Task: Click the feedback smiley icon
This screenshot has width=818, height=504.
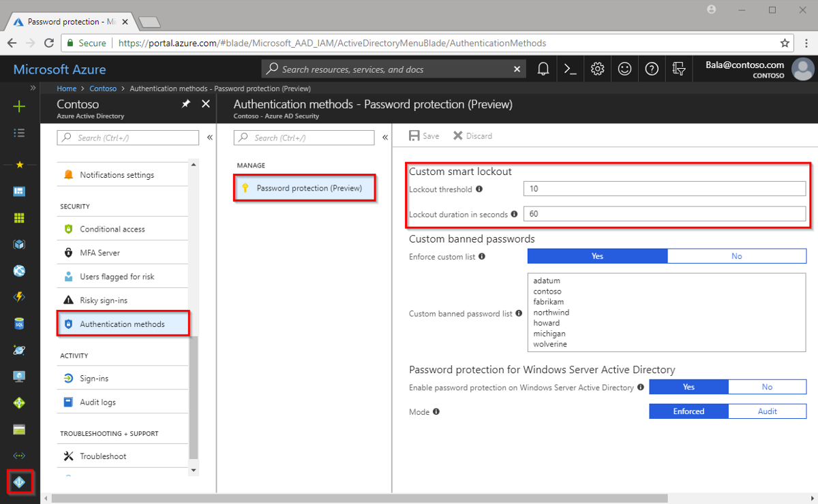Action: (624, 69)
